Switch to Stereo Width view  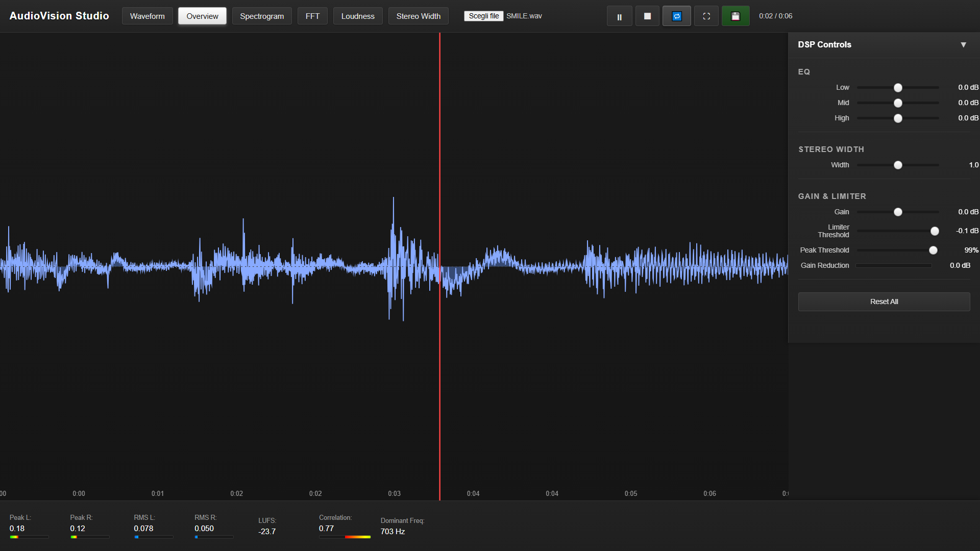[x=418, y=16]
